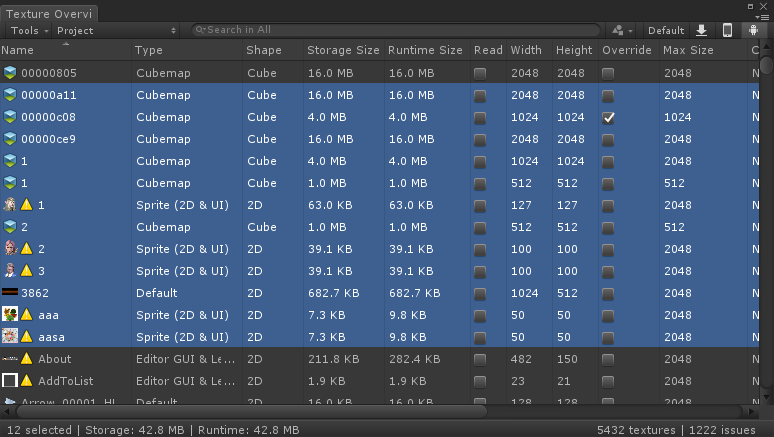Toggle Read checkbox for About row
The image size is (774, 437).
pos(479,359)
